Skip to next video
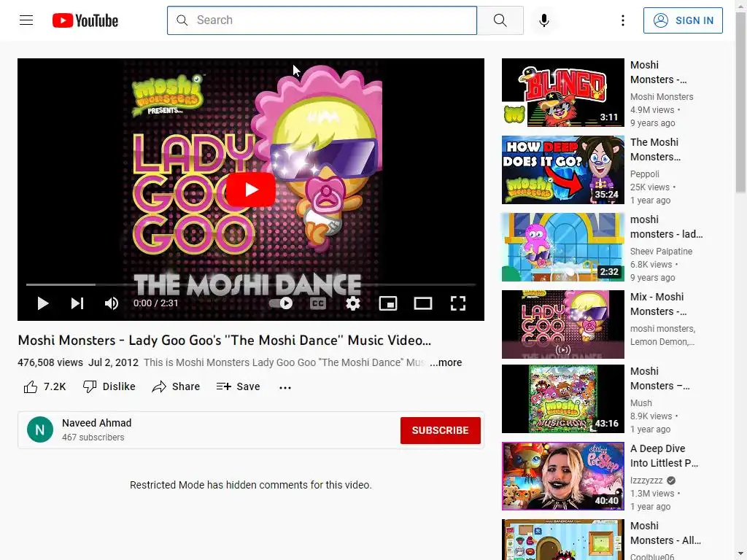 (x=77, y=303)
